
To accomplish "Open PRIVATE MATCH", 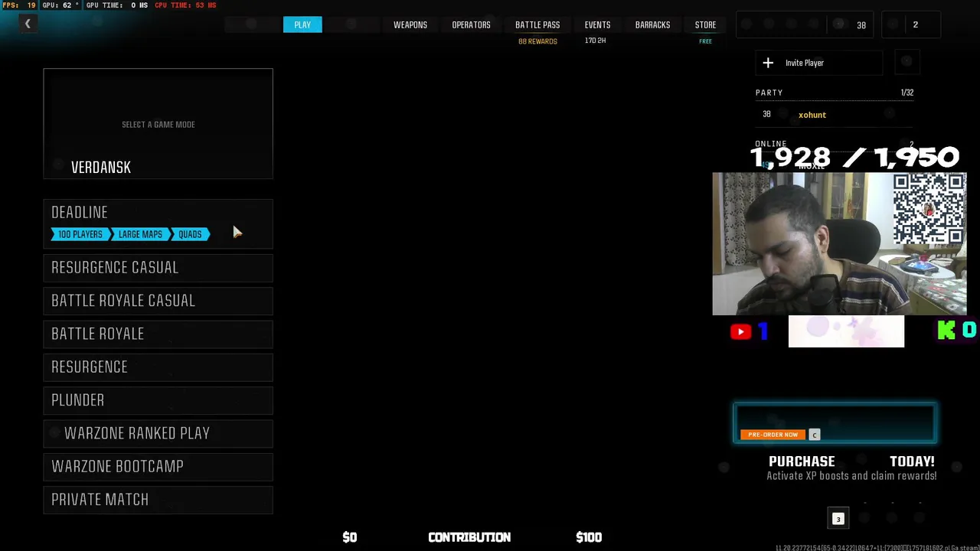I will click(158, 500).
